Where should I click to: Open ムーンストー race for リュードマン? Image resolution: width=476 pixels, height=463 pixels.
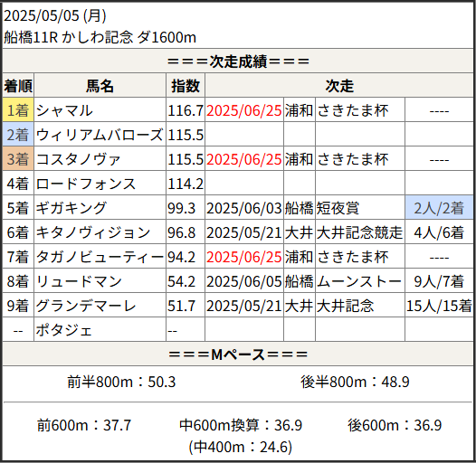pyautogui.click(x=359, y=281)
